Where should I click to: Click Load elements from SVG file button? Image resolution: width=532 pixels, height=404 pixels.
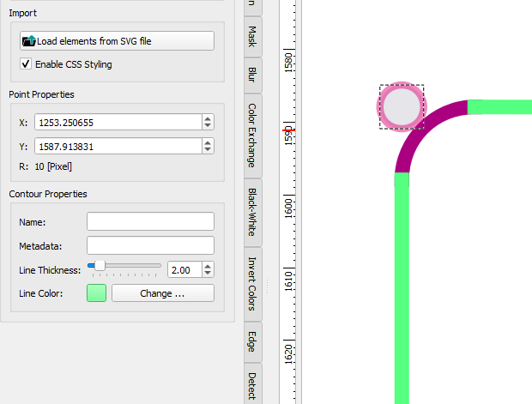117,41
